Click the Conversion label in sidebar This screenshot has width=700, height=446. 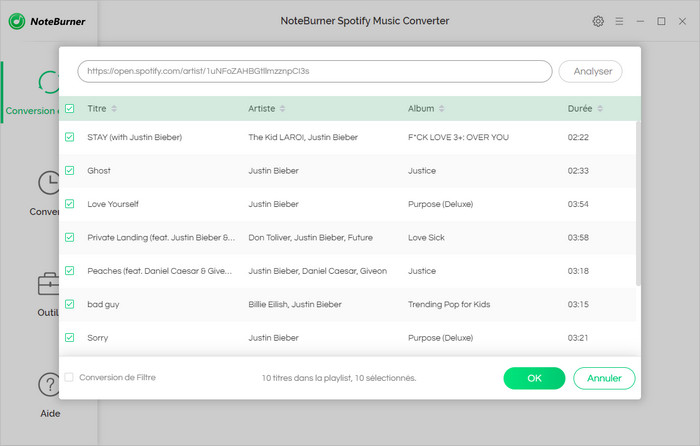pos(30,111)
